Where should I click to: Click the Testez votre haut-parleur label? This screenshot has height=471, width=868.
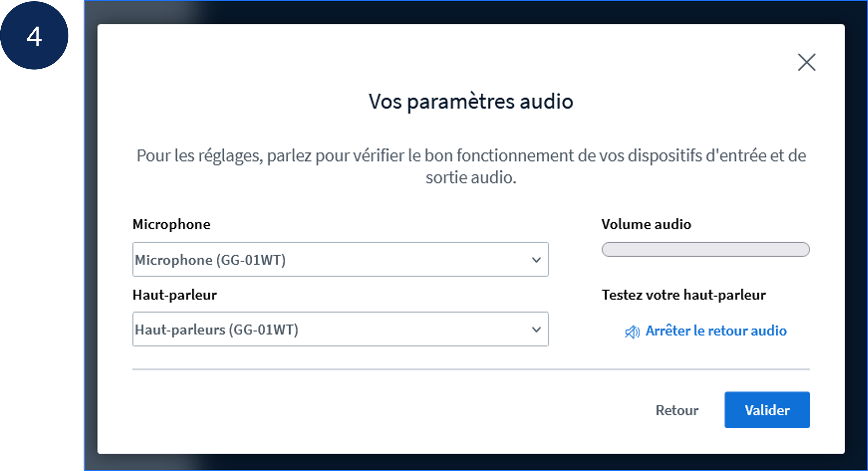coord(684,295)
